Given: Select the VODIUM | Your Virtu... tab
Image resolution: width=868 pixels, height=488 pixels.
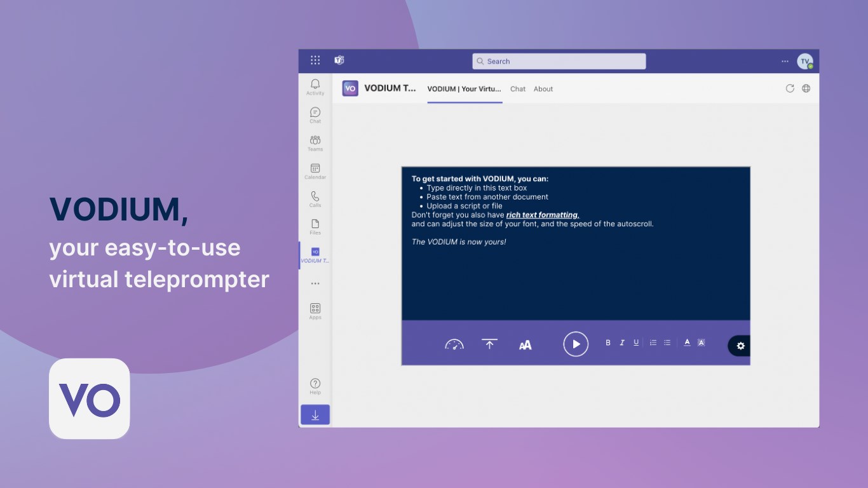Looking at the screenshot, I should 465,89.
